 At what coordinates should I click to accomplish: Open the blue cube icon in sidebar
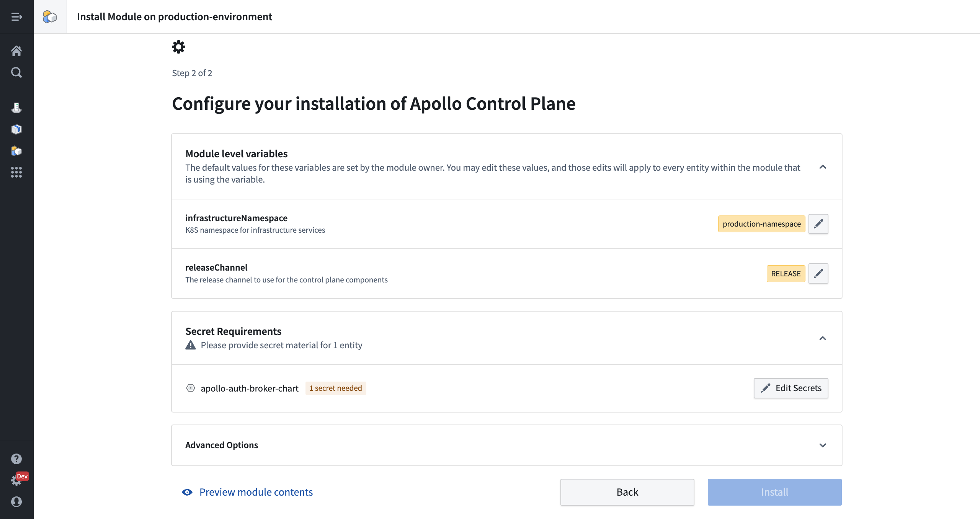pos(16,129)
